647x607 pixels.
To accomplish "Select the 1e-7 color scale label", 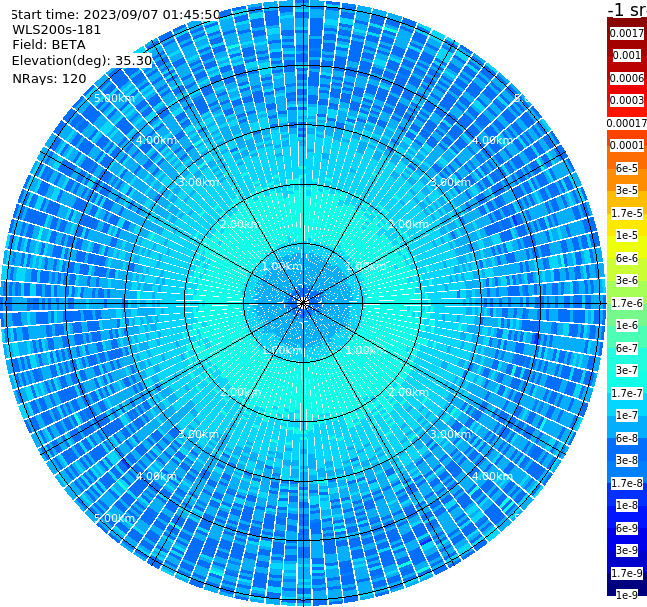I will 627,415.
